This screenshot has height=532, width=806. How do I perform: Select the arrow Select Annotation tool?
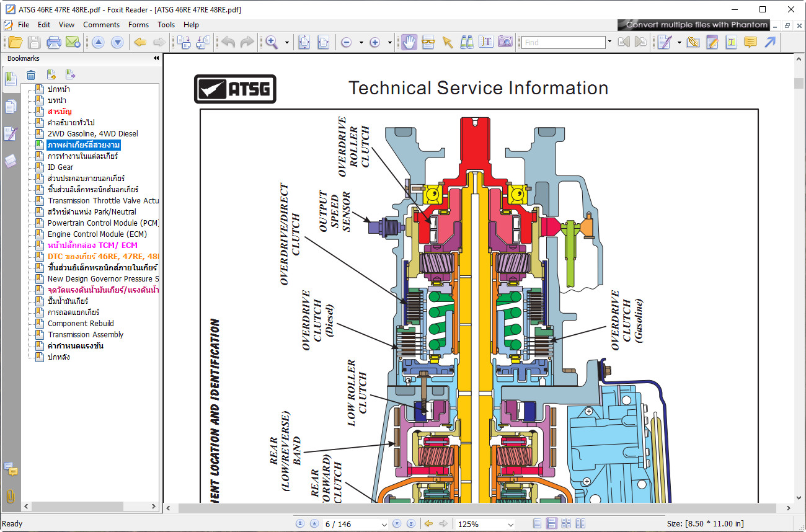pos(448,42)
